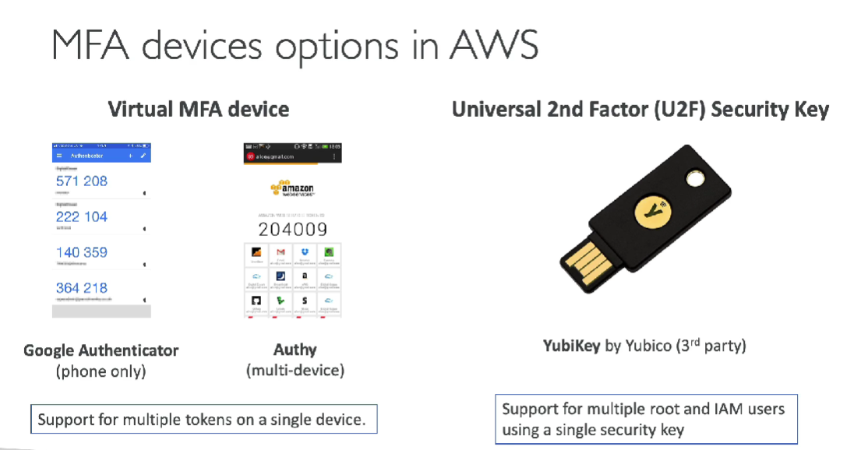The width and height of the screenshot is (868, 450).
Task: Tap the pencil edit icon in Authenticator
Action: pos(144,156)
